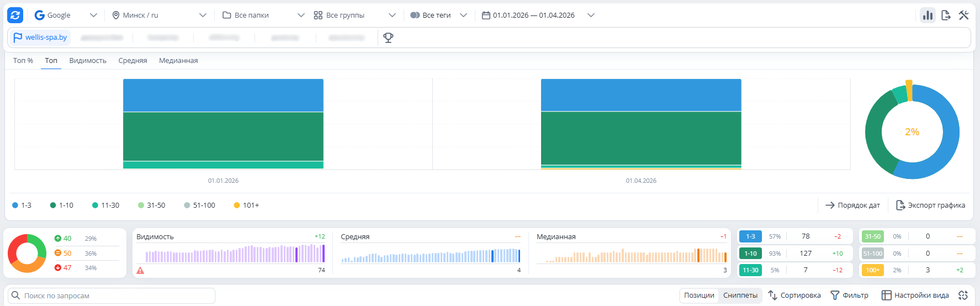Toggle the 1-10 legend series

pos(62,205)
